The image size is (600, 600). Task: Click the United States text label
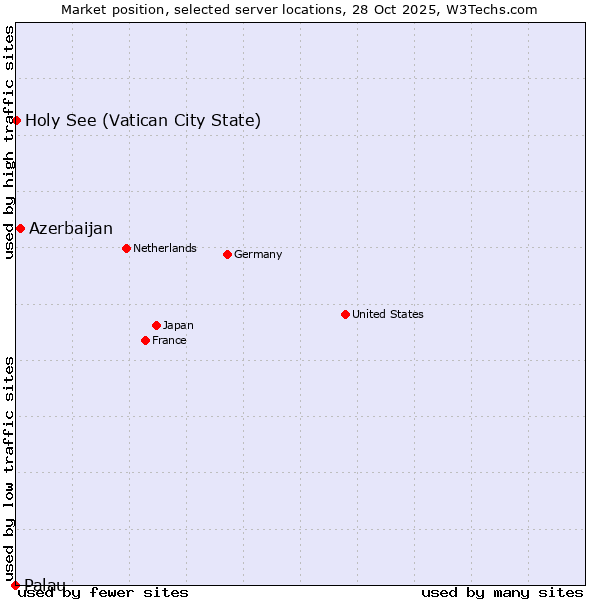pos(388,314)
